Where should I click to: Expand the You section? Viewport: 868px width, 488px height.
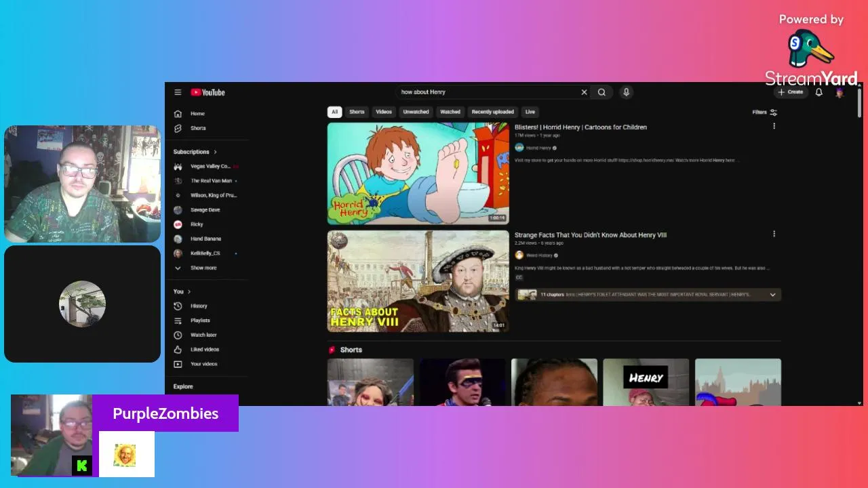[x=182, y=291]
